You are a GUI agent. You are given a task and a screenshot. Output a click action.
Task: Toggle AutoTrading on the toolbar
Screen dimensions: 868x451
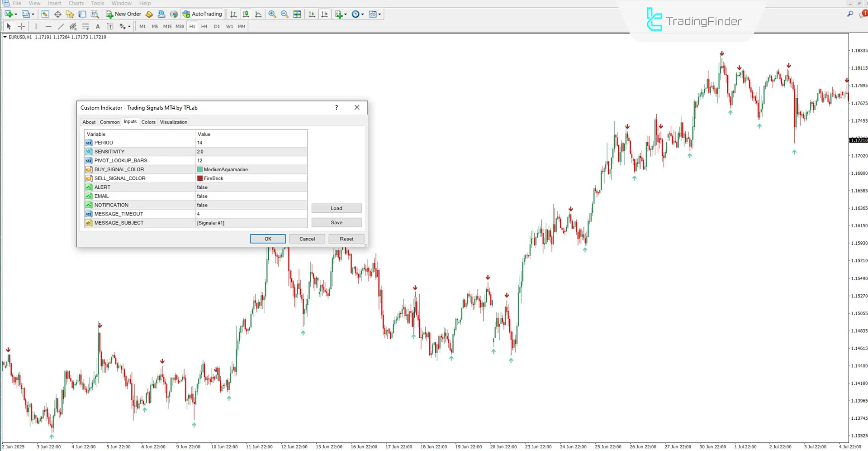point(202,14)
